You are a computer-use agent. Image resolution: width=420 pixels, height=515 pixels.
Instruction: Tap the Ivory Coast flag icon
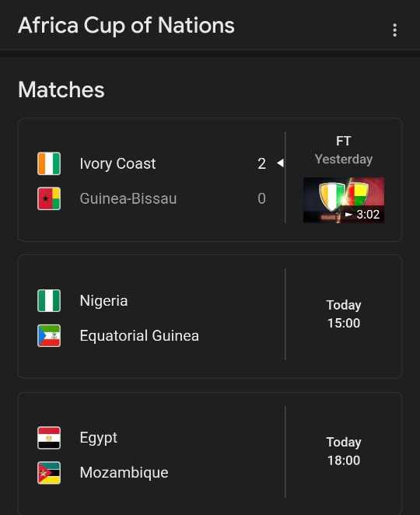pos(49,163)
